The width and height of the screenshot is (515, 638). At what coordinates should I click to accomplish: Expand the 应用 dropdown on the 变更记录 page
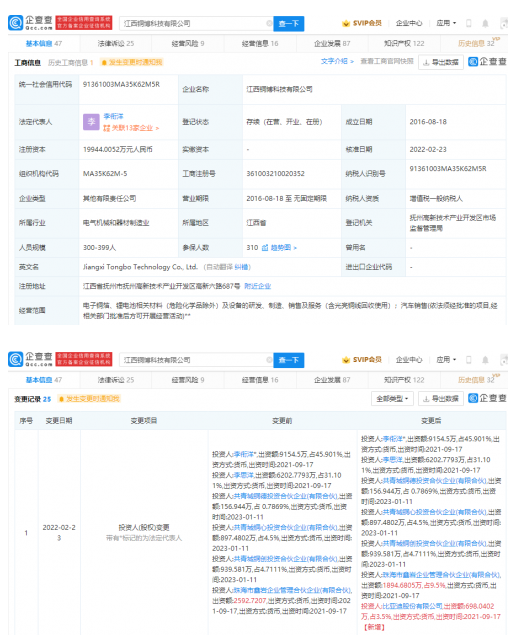point(446,360)
